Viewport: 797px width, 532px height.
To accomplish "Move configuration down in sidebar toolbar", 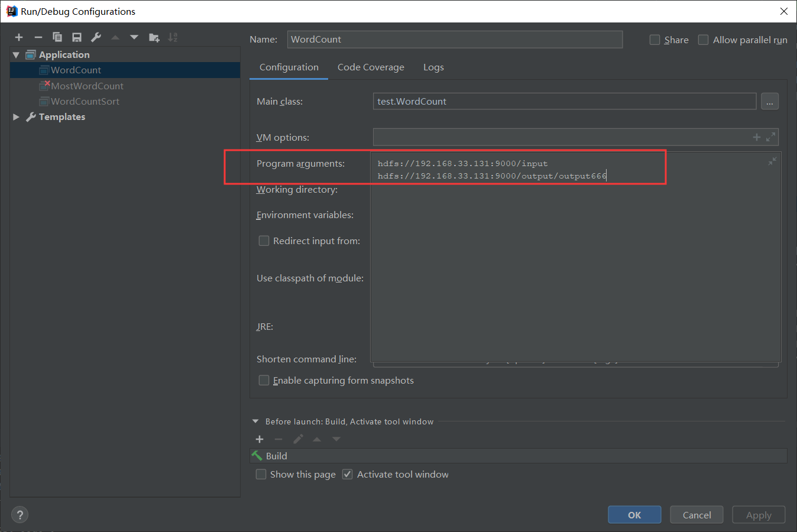I will coord(134,37).
